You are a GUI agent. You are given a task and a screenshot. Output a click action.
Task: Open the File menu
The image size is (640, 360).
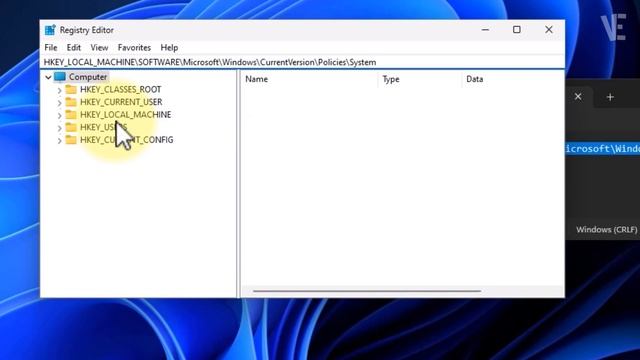tap(51, 48)
